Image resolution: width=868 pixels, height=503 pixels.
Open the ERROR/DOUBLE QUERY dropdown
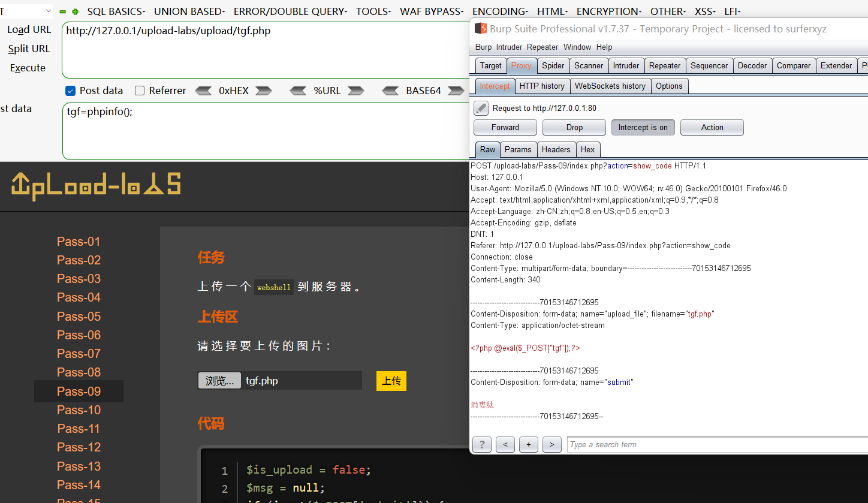[x=290, y=11]
